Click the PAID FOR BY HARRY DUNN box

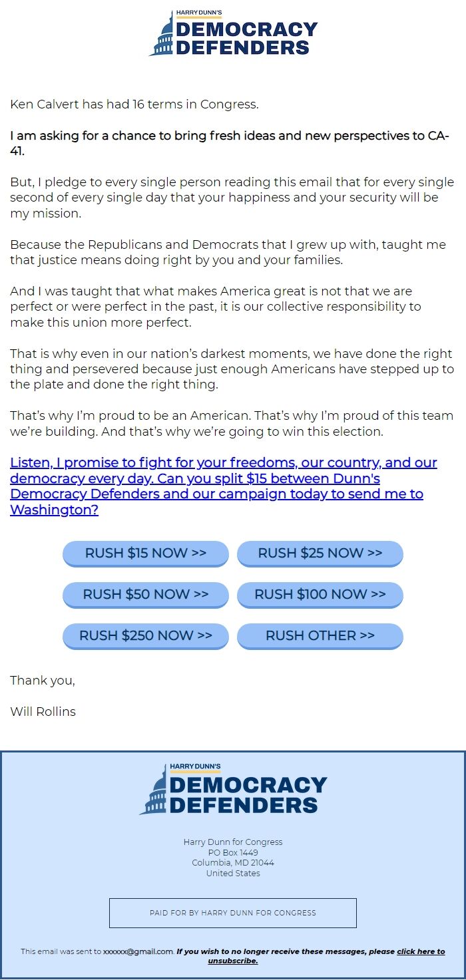(x=232, y=913)
